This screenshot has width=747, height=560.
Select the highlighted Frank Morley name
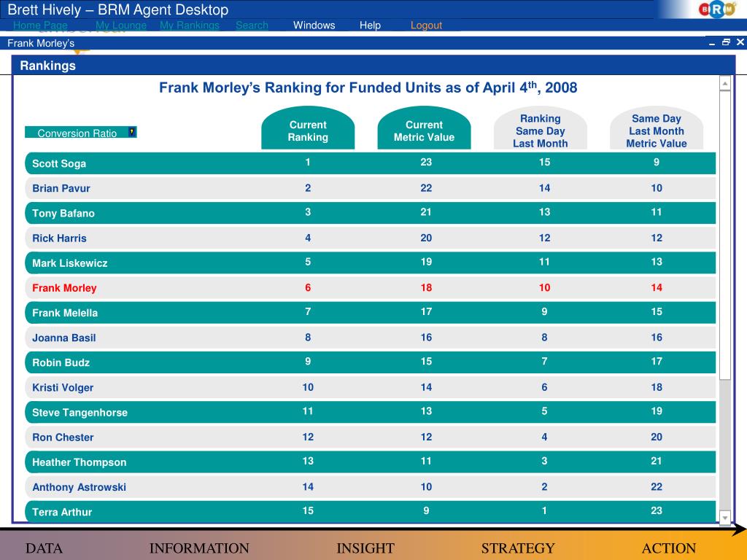click(64, 288)
